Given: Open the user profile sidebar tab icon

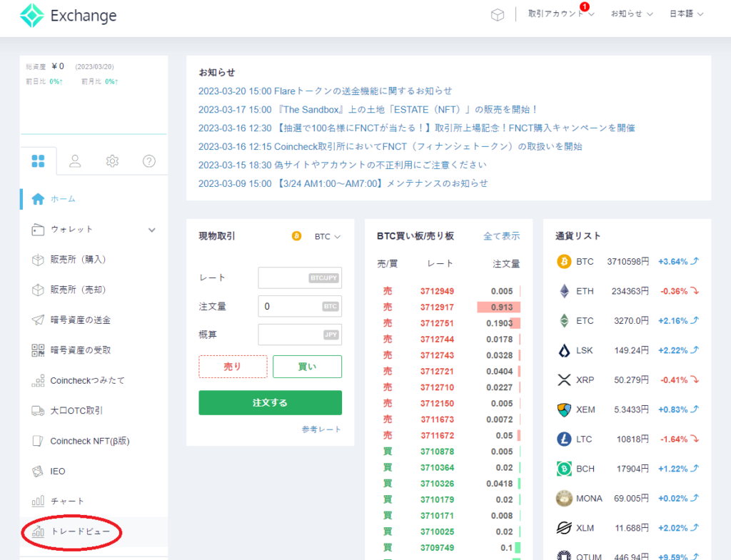Looking at the screenshot, I should pos(75,161).
